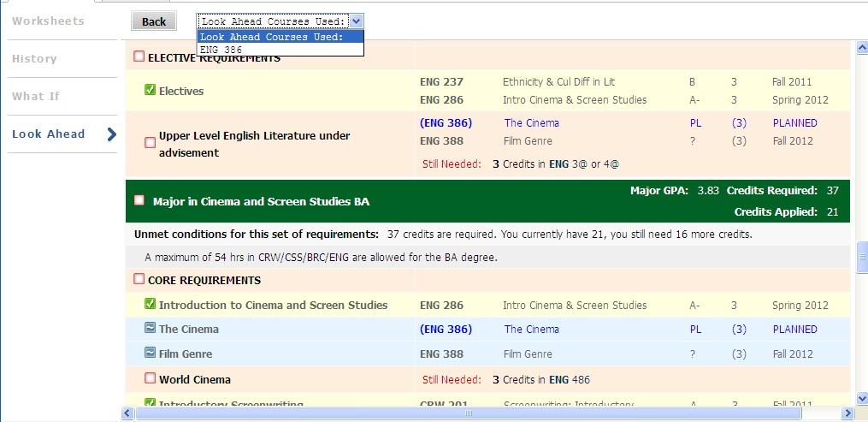
Task: Click 'Ethnicity & Cul Diff in Lit' title
Action: pyautogui.click(x=559, y=82)
